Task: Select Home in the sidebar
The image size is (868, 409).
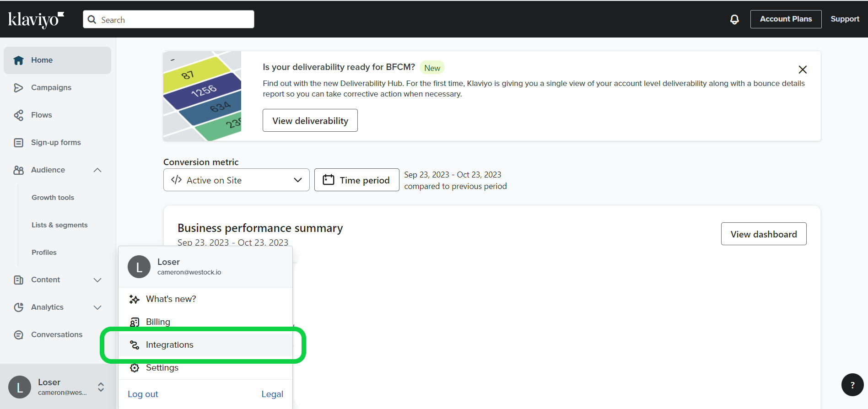Action: coord(57,60)
